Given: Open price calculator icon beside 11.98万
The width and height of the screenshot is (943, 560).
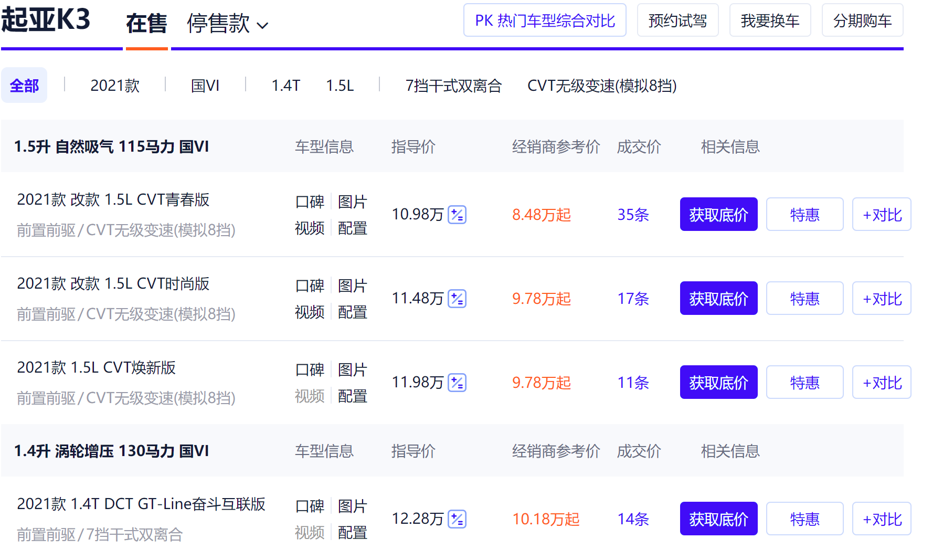Looking at the screenshot, I should pos(457,383).
